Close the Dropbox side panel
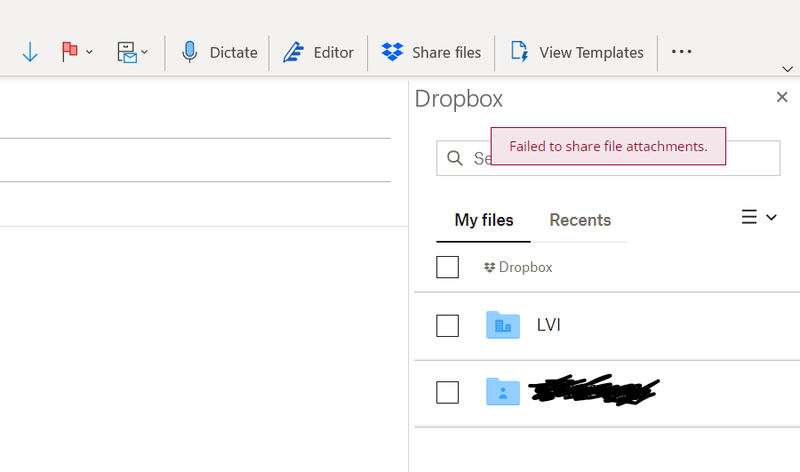800x472 pixels. coord(782,97)
